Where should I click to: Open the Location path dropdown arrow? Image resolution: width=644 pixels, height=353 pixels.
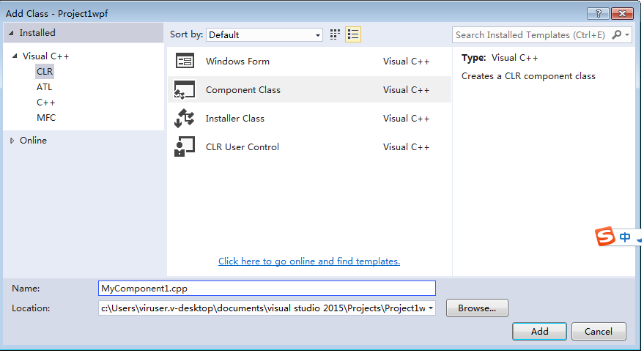click(x=430, y=308)
